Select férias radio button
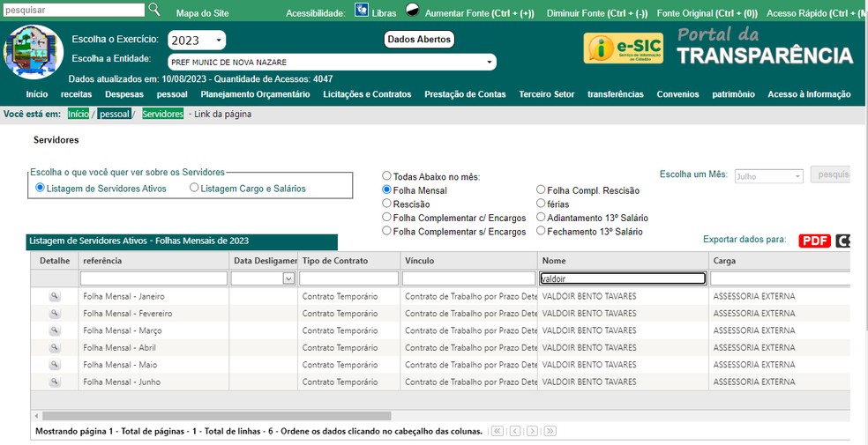The height and width of the screenshot is (445, 868). (541, 204)
